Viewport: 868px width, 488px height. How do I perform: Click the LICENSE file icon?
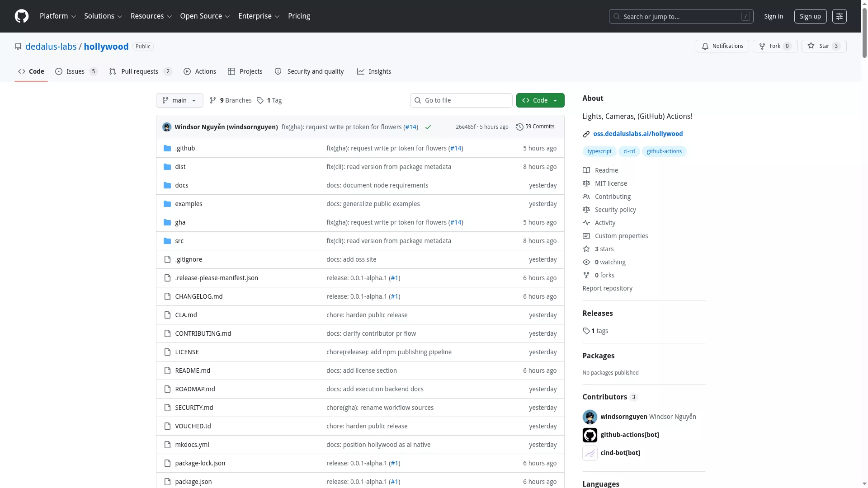(x=167, y=352)
